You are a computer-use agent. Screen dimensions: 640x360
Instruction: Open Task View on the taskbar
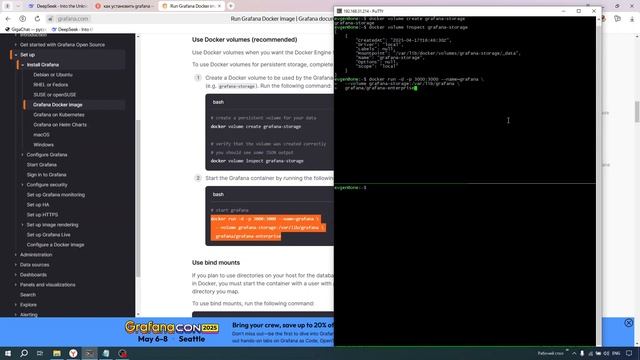[40, 353]
